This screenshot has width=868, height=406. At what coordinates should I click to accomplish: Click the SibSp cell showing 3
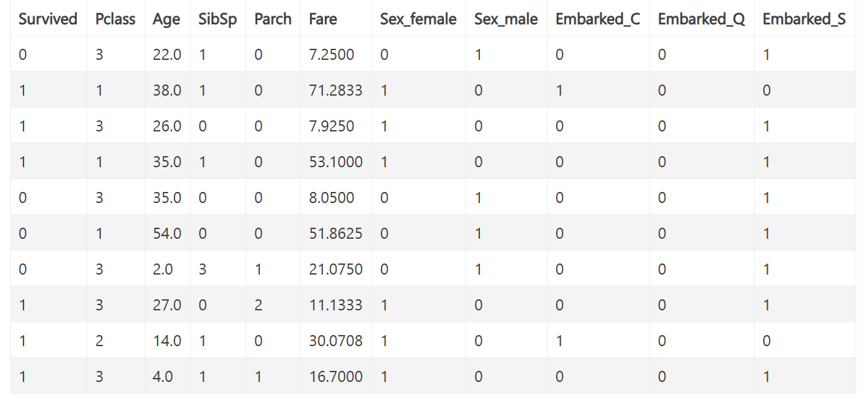[203, 269]
